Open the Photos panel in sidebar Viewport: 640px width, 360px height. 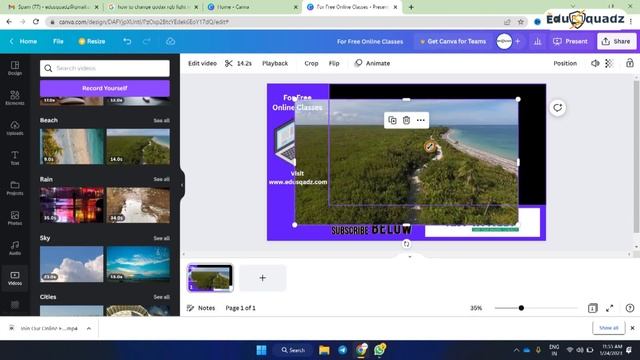[15, 218]
